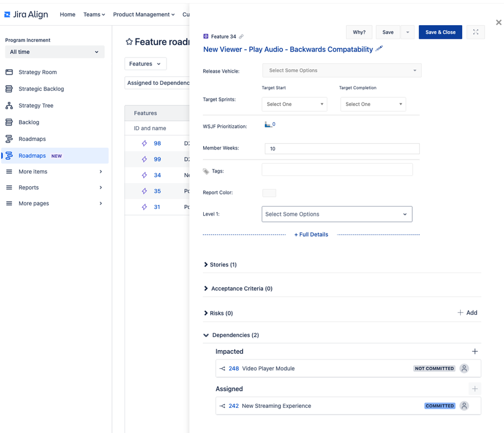This screenshot has height=433, width=504.
Task: Open the Target Completion sprint dropdown
Action: click(373, 104)
